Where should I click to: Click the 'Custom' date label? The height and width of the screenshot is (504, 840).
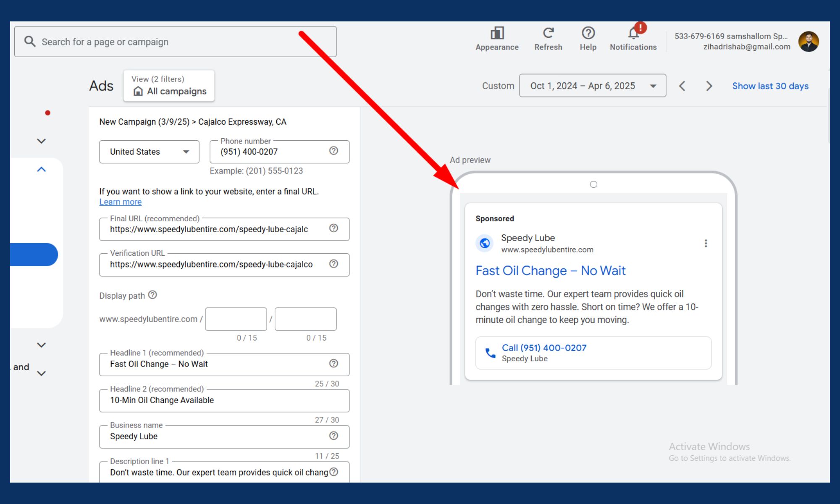(x=498, y=86)
